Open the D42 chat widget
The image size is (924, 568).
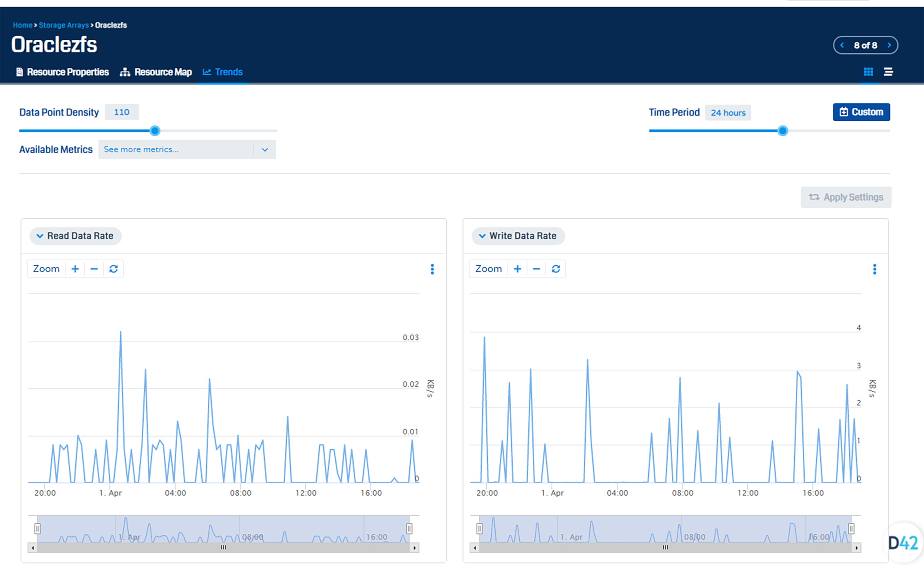click(903, 543)
